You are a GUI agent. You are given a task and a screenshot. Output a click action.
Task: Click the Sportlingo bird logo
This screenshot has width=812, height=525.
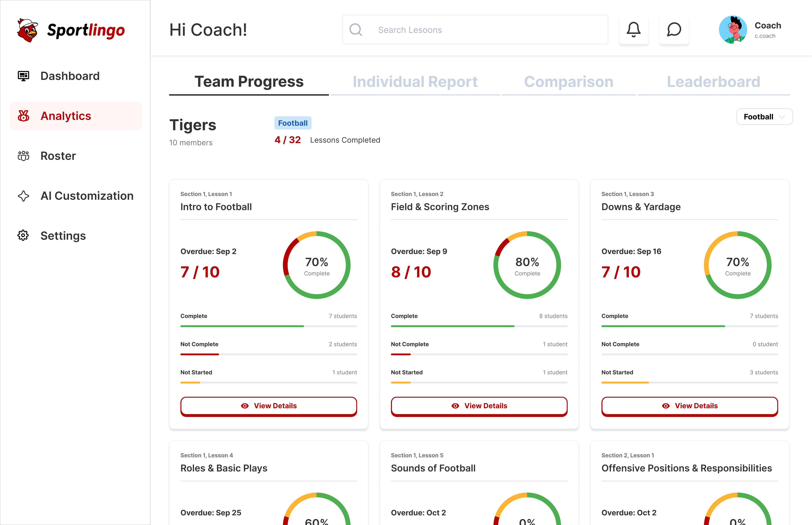click(27, 30)
